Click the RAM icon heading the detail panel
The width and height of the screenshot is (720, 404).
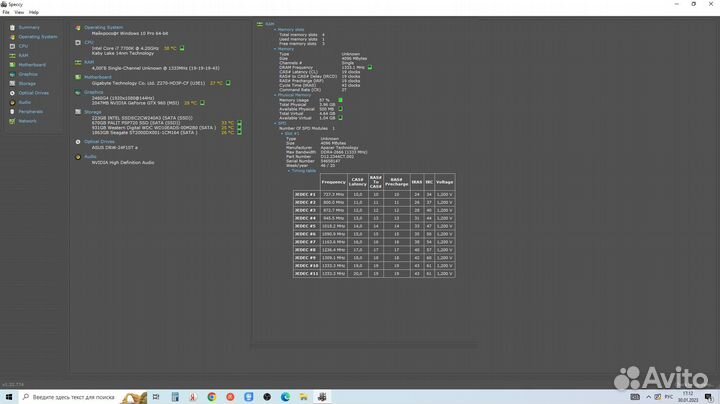[260, 24]
